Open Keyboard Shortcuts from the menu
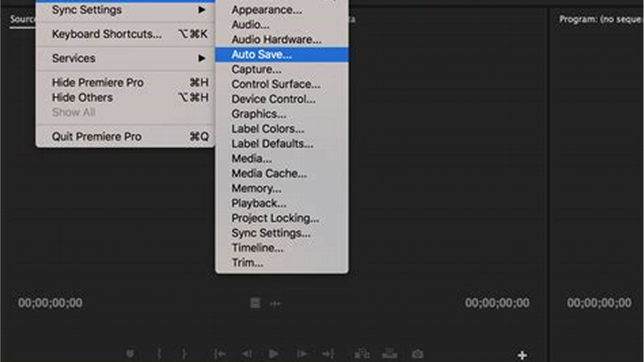 click(126, 34)
